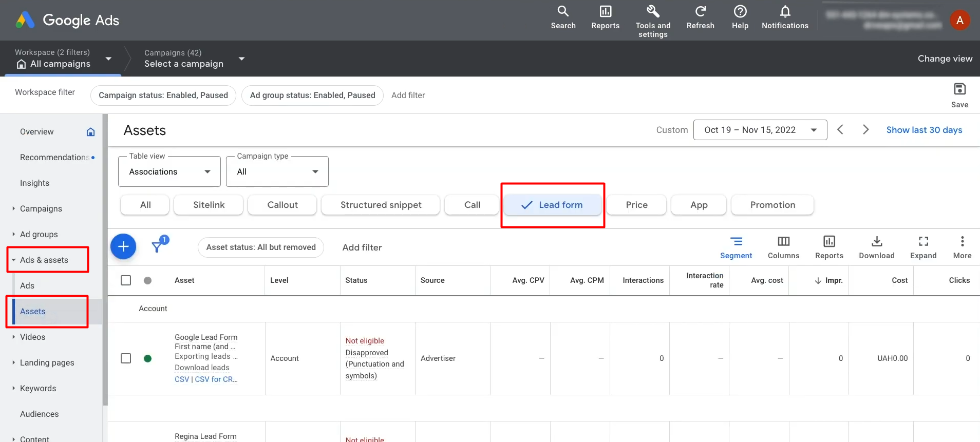Open the Campaign type dropdown
The width and height of the screenshot is (980, 442).
pos(277,171)
